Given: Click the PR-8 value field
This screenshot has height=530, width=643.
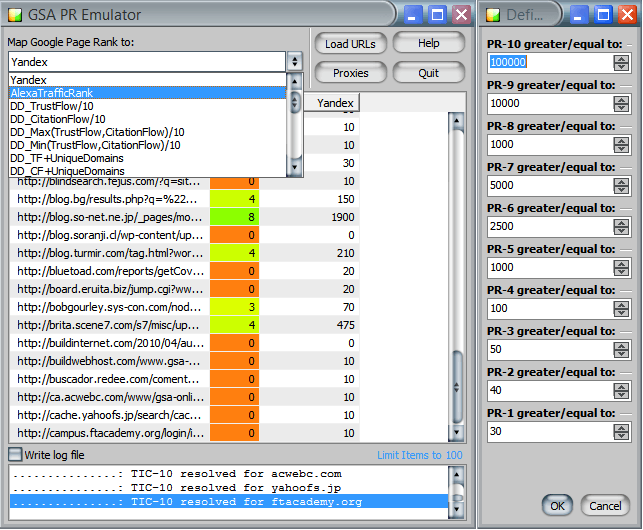Looking at the screenshot, I should 550,144.
